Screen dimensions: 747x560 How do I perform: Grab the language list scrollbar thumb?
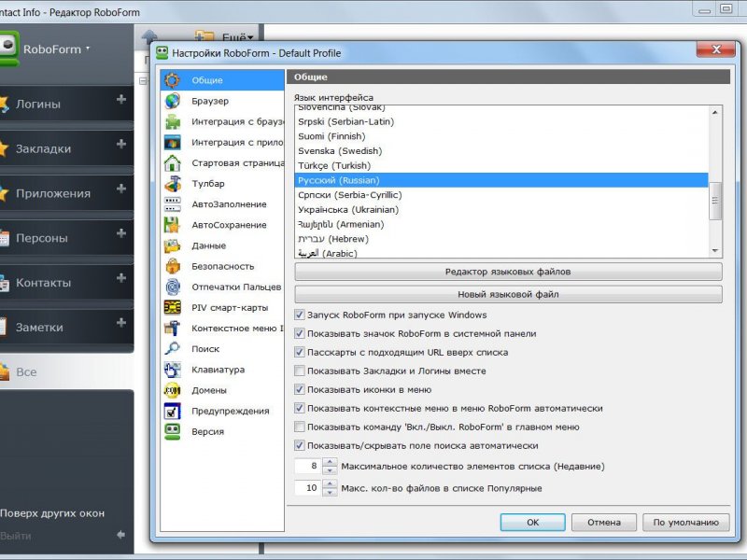click(715, 201)
